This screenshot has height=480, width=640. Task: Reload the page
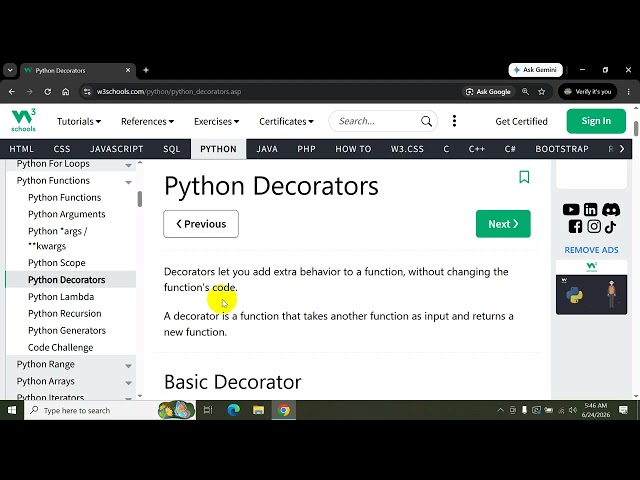pos(48,92)
